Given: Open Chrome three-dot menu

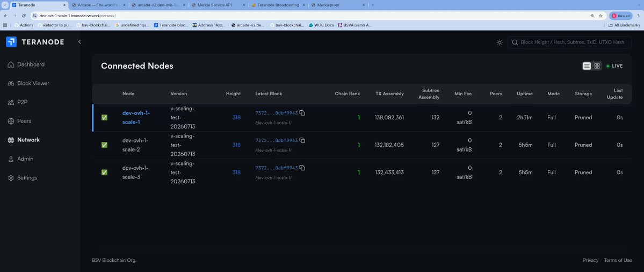Looking at the screenshot, I should coord(638,16).
